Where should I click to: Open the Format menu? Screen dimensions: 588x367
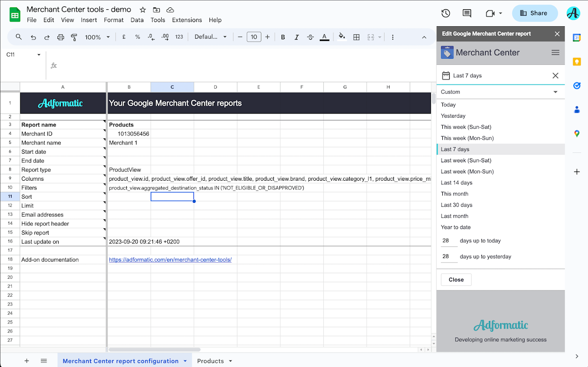pos(113,20)
